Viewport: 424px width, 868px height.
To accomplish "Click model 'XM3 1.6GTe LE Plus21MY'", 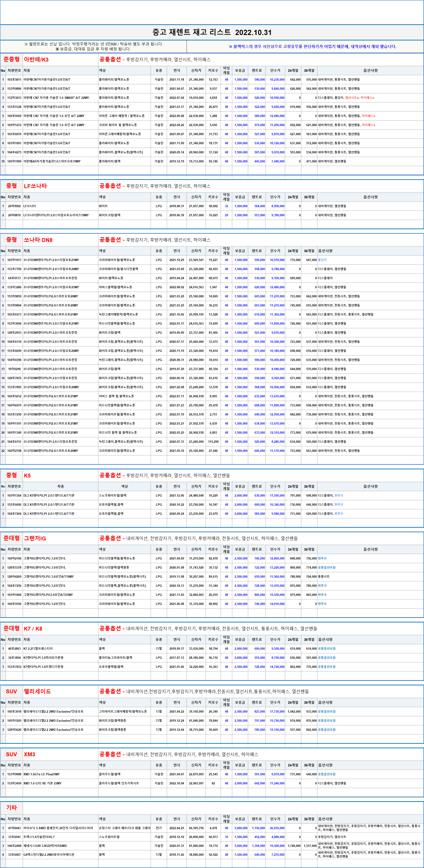I will click(x=41, y=775).
